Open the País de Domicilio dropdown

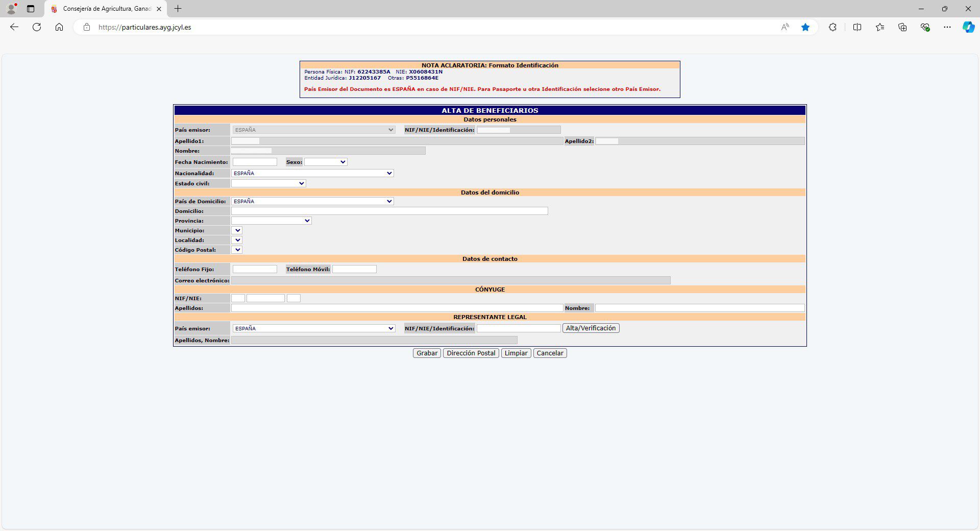[x=312, y=201]
